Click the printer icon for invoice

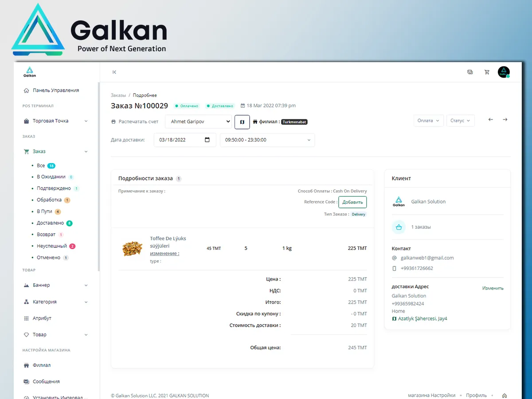tap(113, 121)
